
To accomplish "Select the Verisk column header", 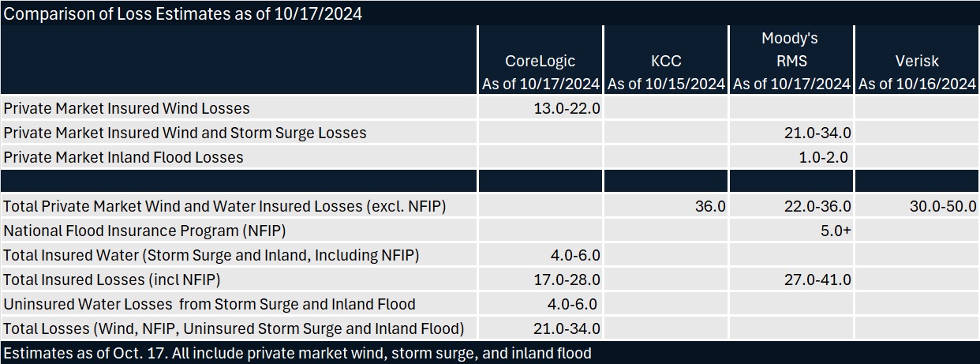I will tap(917, 61).
